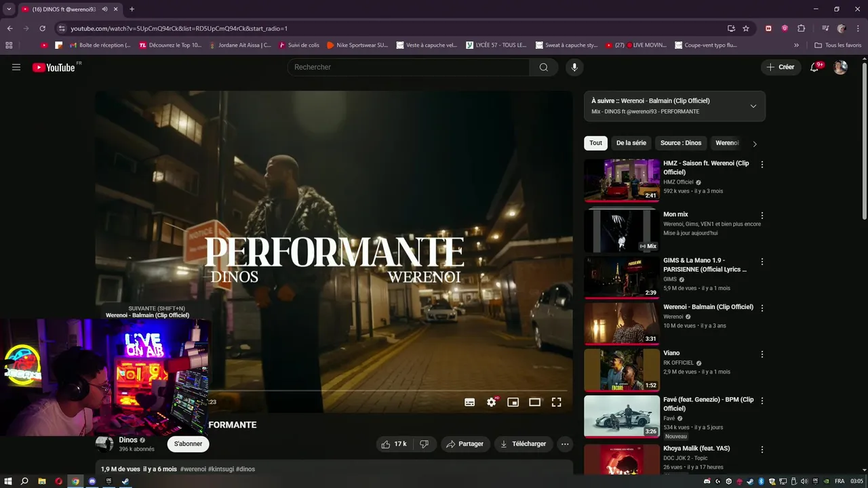The image size is (868, 488).
Task: Open the tab search dropdown arrow
Action: coord(9,9)
